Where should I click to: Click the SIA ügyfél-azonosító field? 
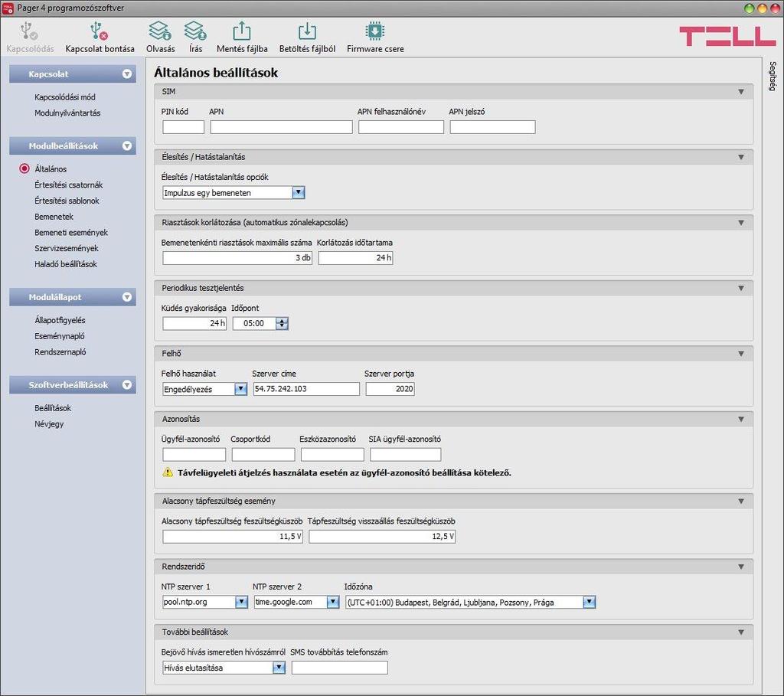(x=406, y=455)
